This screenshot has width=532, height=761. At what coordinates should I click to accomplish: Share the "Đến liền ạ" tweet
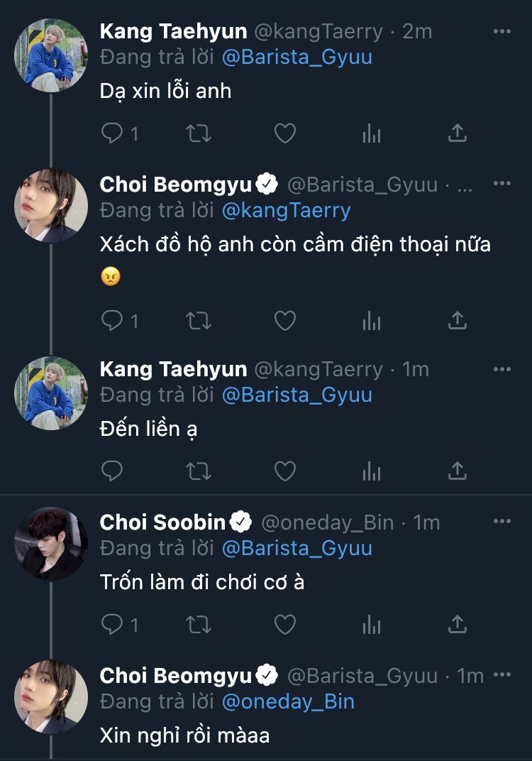coord(458,470)
